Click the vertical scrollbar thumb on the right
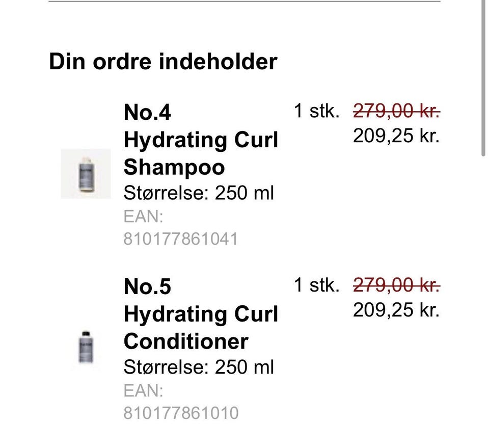This screenshot has height=448, width=489. coord(483,78)
